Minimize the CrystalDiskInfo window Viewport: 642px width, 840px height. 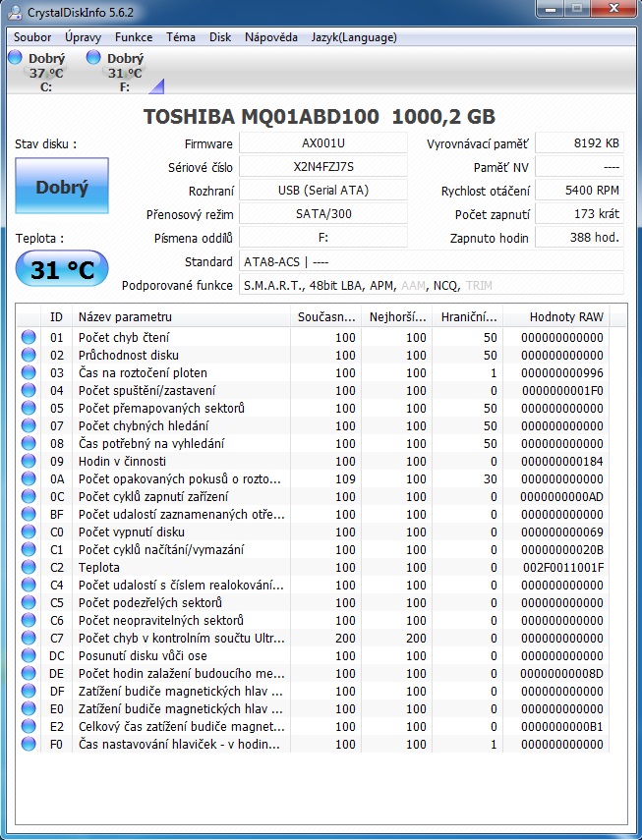tap(551, 9)
